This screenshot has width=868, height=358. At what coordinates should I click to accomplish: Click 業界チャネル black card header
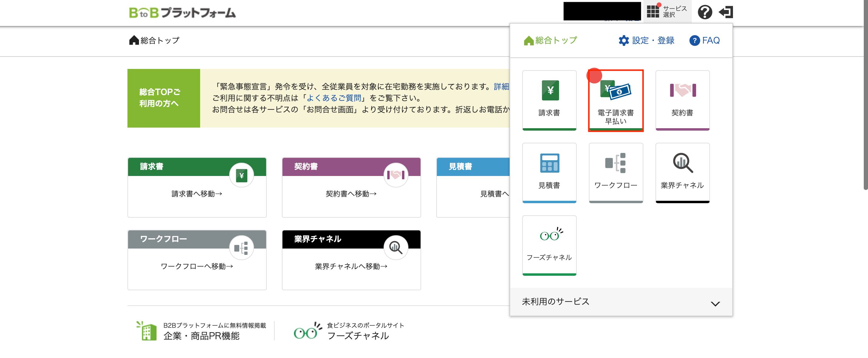click(x=351, y=239)
